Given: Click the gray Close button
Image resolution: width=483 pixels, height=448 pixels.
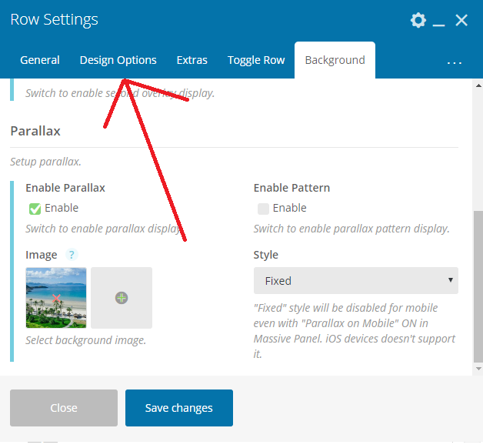Looking at the screenshot, I should point(64,408).
